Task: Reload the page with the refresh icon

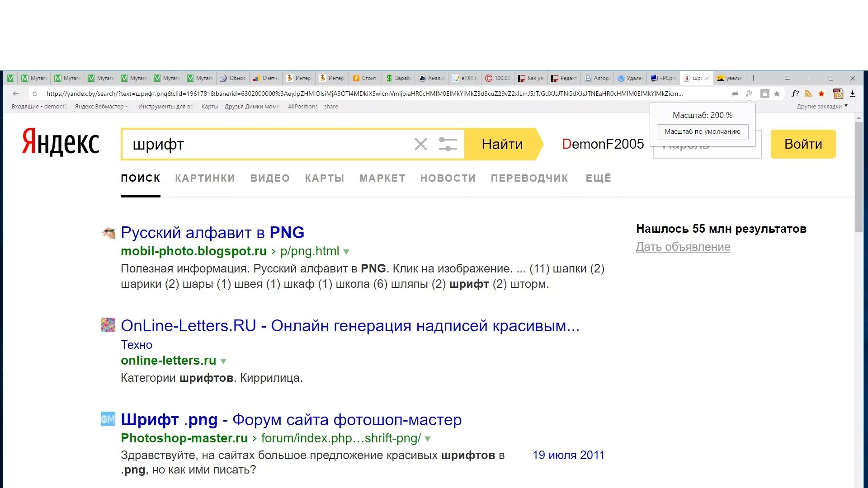Action: 35,94
